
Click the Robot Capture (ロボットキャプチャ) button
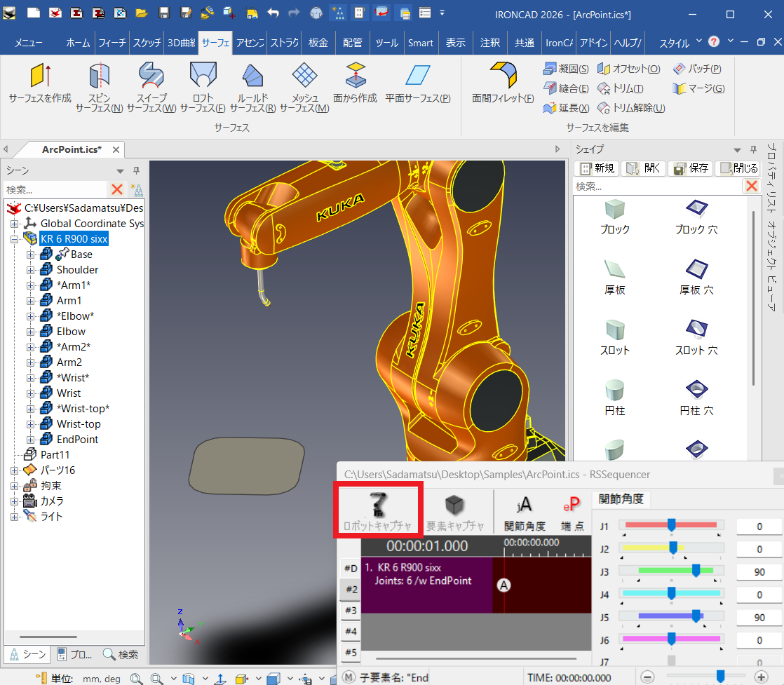pos(377,511)
